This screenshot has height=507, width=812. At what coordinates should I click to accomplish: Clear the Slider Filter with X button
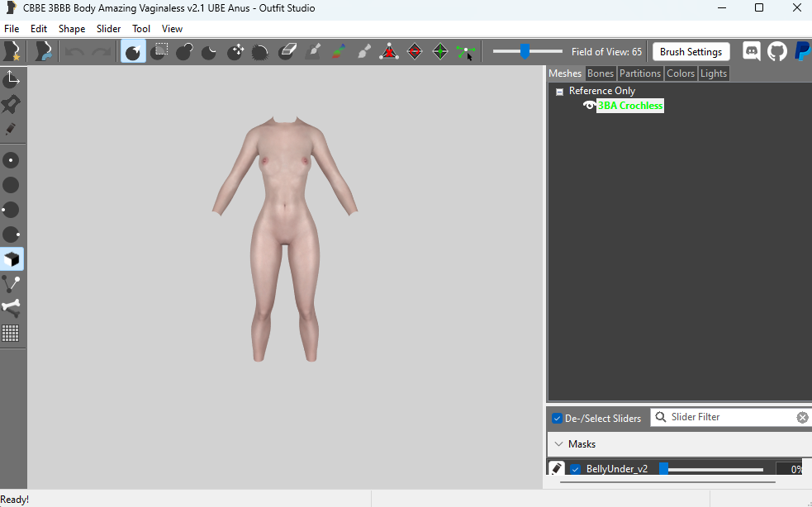(x=802, y=417)
